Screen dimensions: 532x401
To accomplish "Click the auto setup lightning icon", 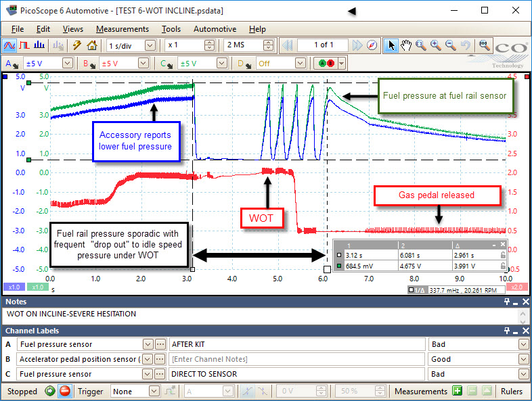I will pyautogui.click(x=77, y=45).
